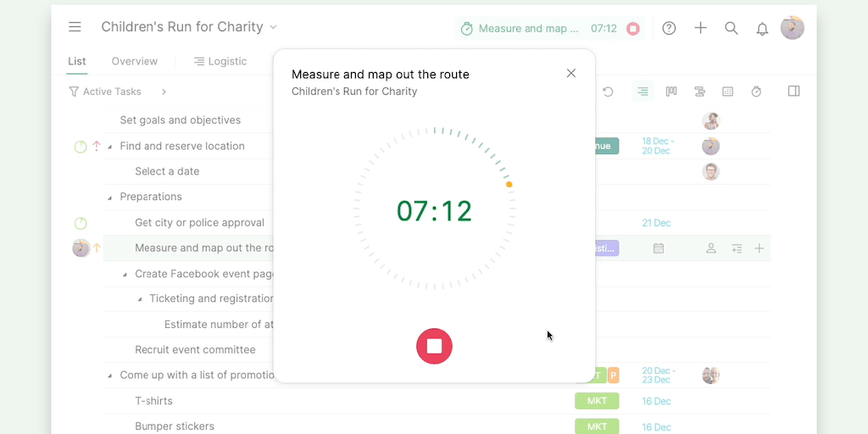Click the orange dot on timer dial
This screenshot has width=868, height=434.
pos(509,184)
